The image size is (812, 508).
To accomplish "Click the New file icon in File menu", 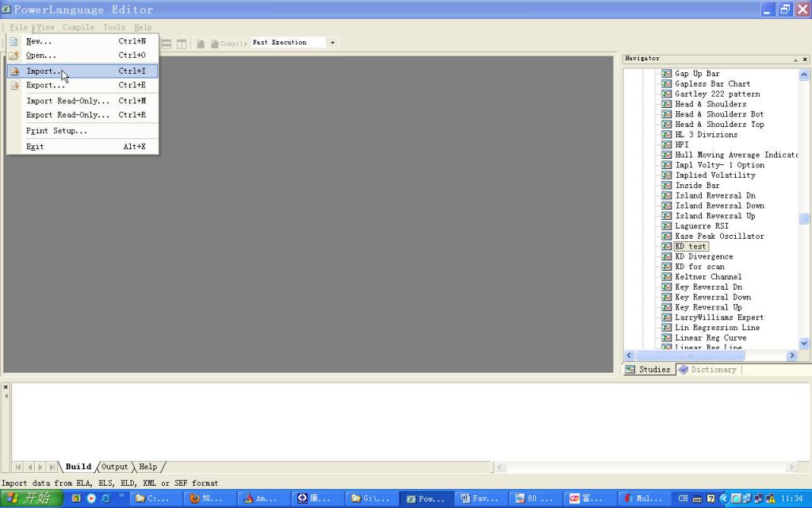I will click(x=14, y=41).
